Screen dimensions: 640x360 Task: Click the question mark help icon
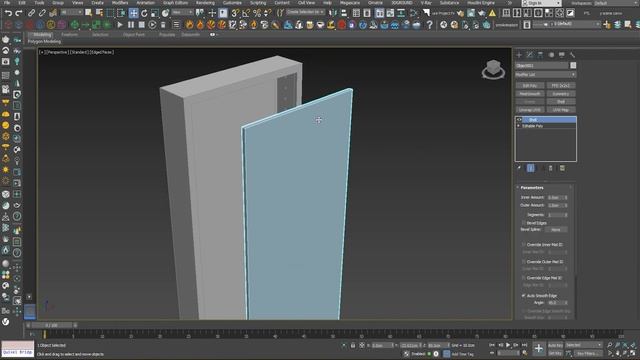pos(429,25)
